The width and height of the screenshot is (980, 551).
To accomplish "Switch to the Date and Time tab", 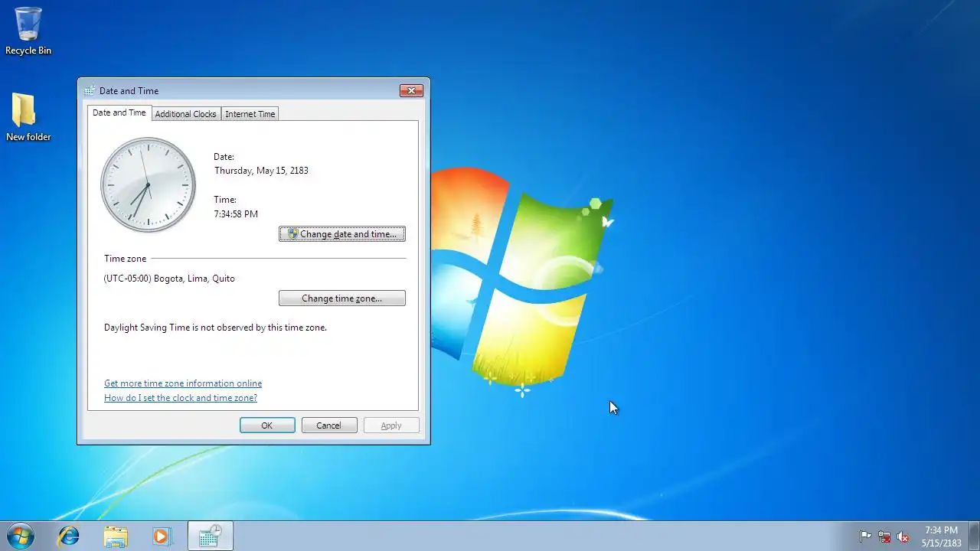I will 119,112.
